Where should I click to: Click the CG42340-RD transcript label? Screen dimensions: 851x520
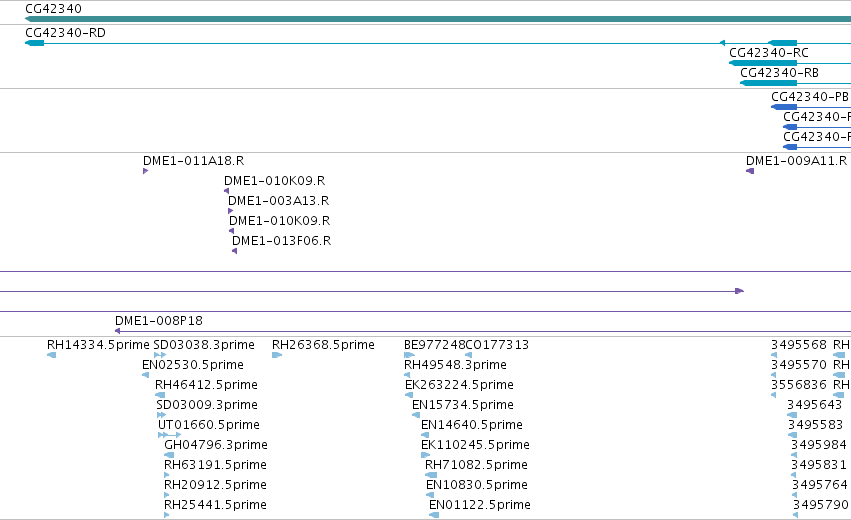65,33
